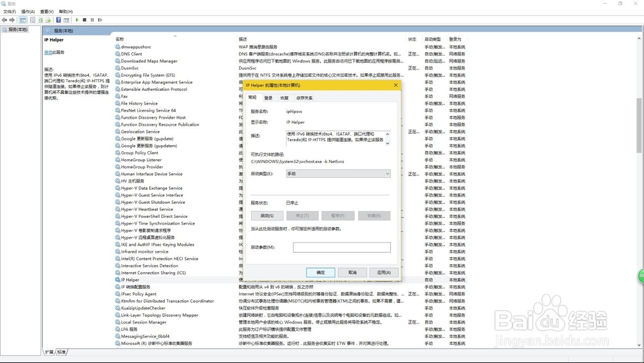Open the 查看(V) menu
This screenshot has width=644, height=363.
tap(47, 12)
